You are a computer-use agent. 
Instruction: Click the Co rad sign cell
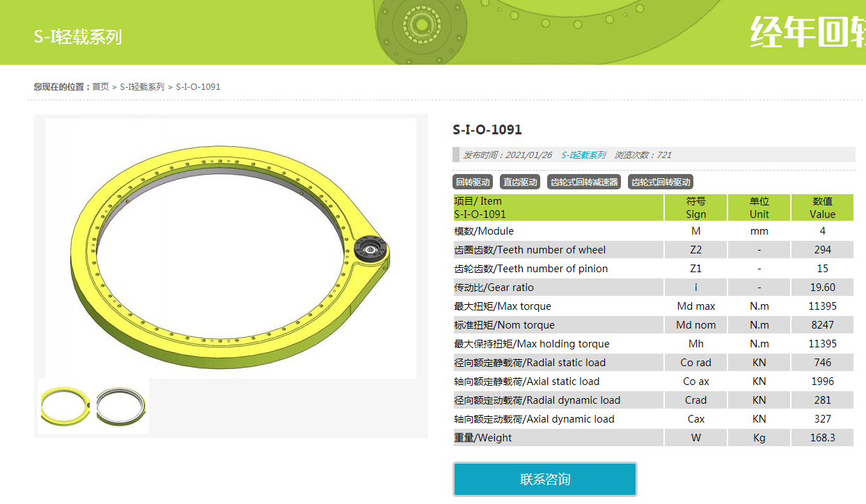pos(696,363)
